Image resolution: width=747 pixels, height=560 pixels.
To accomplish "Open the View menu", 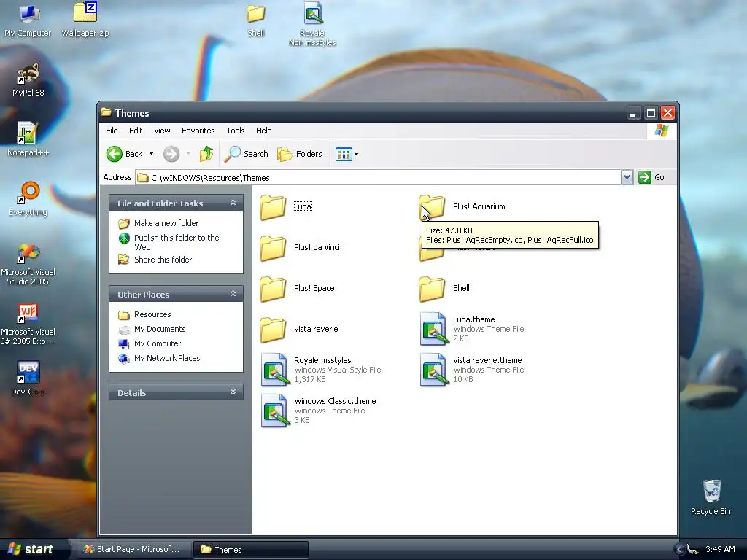I will (x=162, y=131).
